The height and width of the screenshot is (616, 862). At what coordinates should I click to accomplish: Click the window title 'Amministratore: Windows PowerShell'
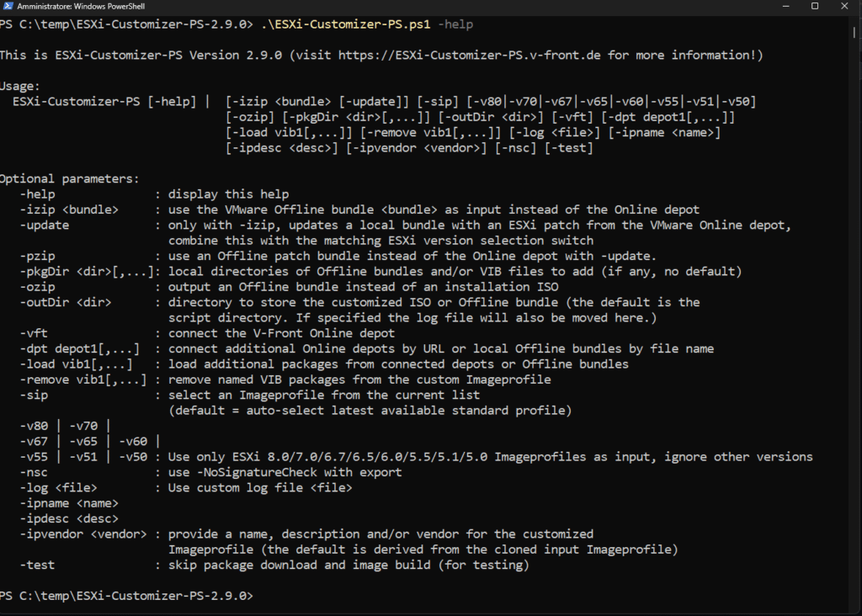(81, 7)
